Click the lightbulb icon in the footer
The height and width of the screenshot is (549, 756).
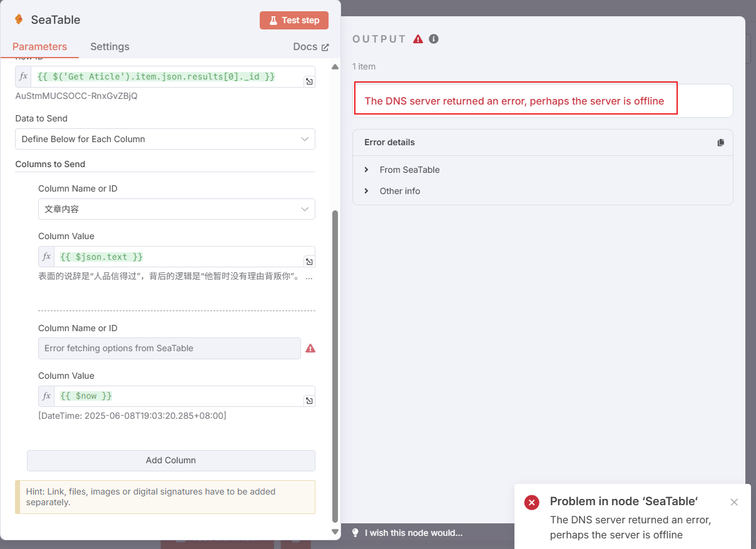[x=355, y=533]
